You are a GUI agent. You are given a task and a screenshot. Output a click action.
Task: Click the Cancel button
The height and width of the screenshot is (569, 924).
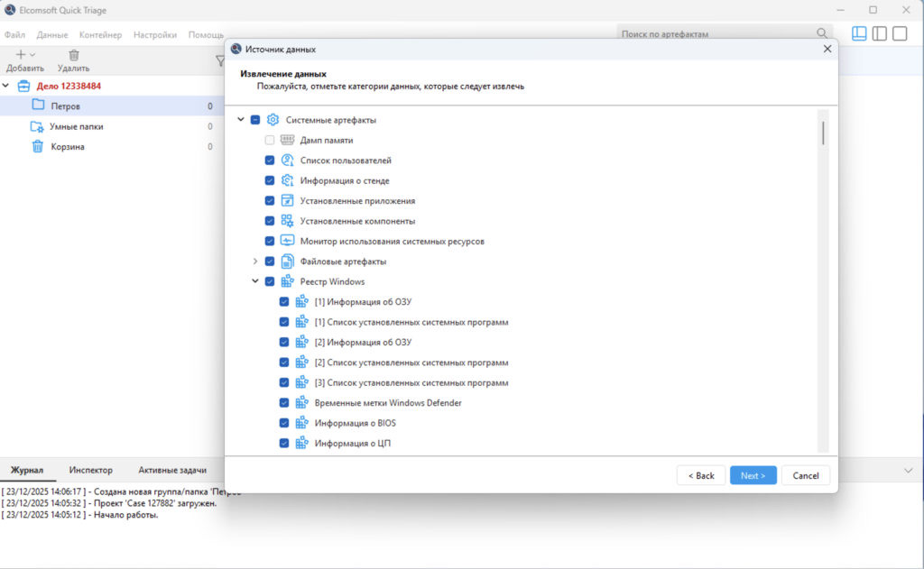click(806, 475)
